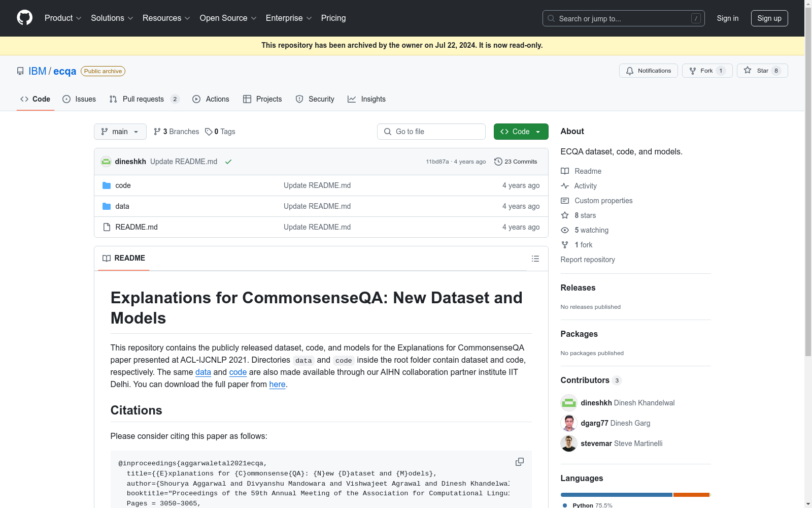View the 23 Commits history
Screen dimensions: 812x508
(516, 162)
